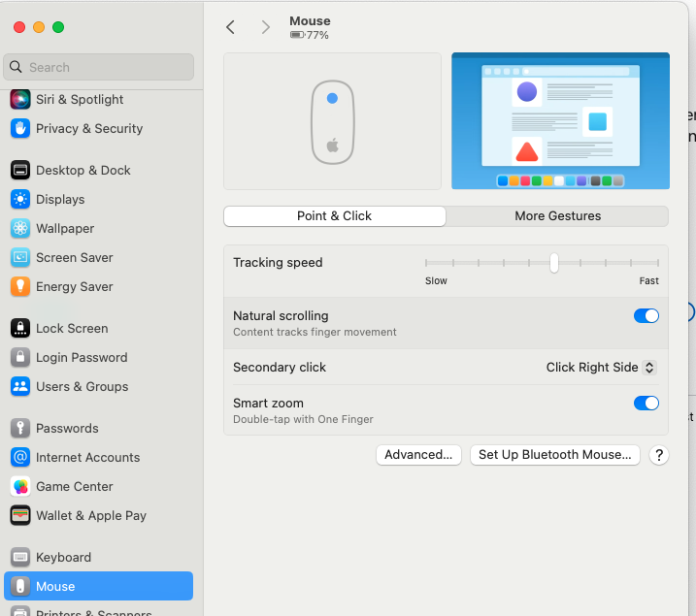
Task: Click the Natural scrolling label text
Action: click(281, 316)
